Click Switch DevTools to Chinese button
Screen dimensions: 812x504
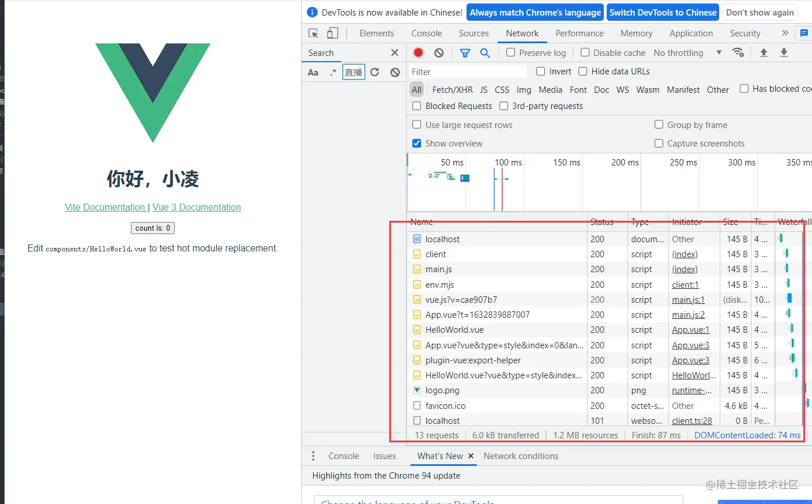[x=663, y=12]
